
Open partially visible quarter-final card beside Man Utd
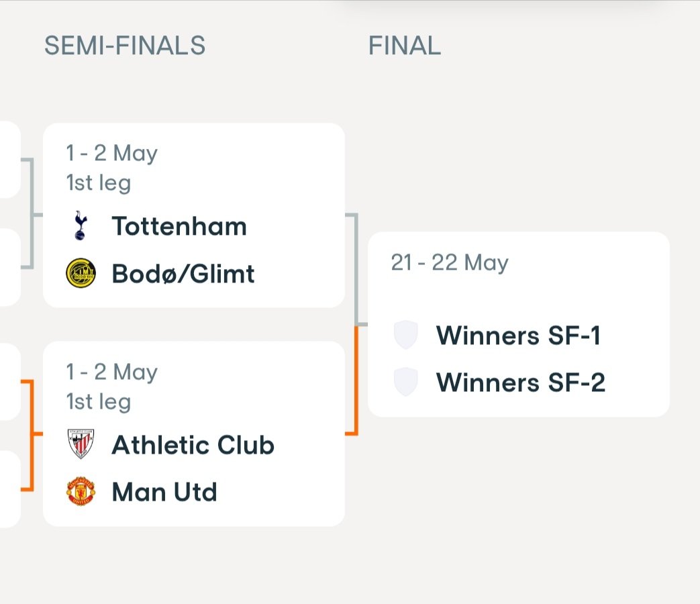pos(10,489)
